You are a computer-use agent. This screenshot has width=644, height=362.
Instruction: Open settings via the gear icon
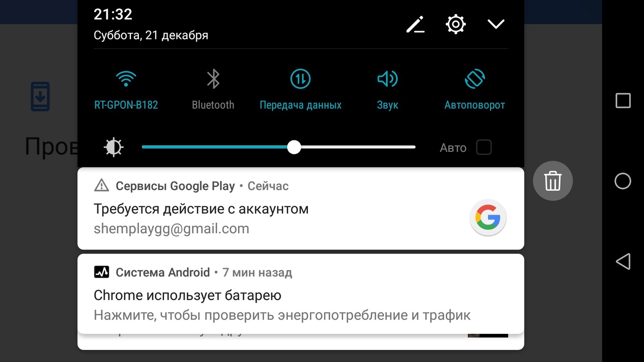tap(456, 24)
